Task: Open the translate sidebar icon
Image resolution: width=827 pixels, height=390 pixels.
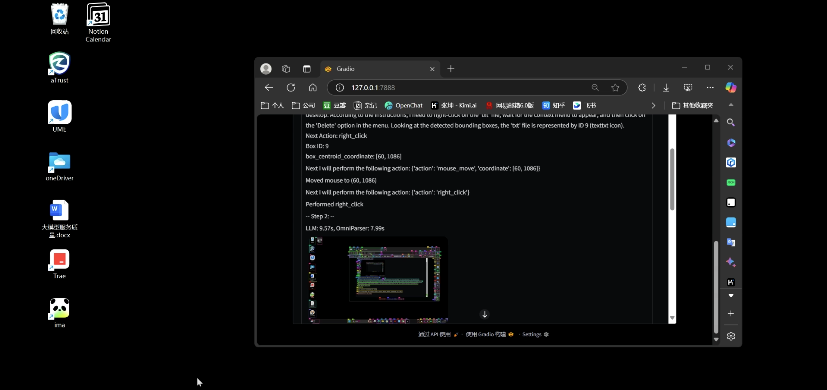Action: (x=730, y=242)
